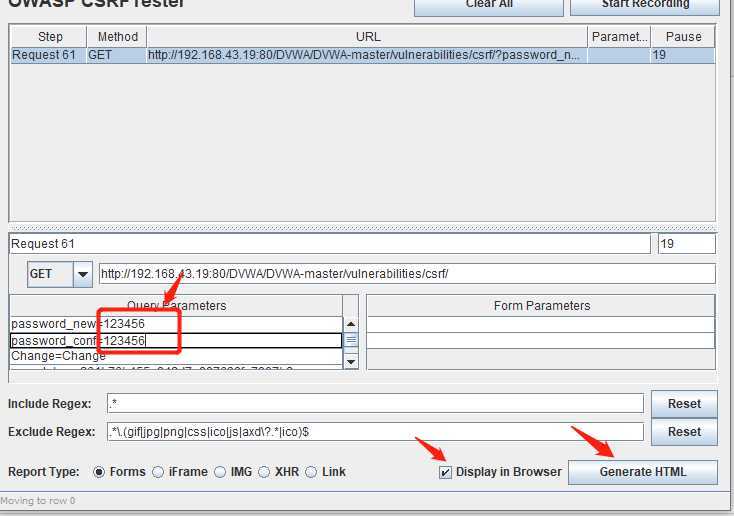
Task: Click the Clear All button
Action: (x=489, y=6)
